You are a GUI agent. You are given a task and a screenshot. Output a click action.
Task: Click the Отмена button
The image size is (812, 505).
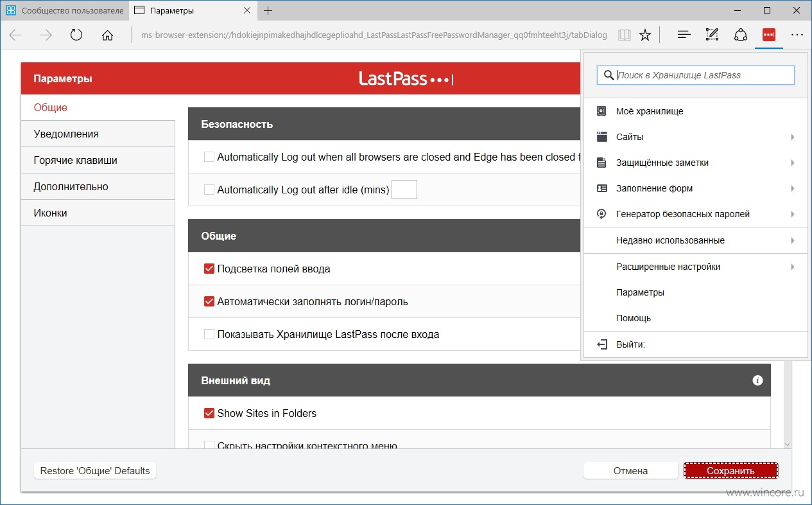(x=630, y=471)
